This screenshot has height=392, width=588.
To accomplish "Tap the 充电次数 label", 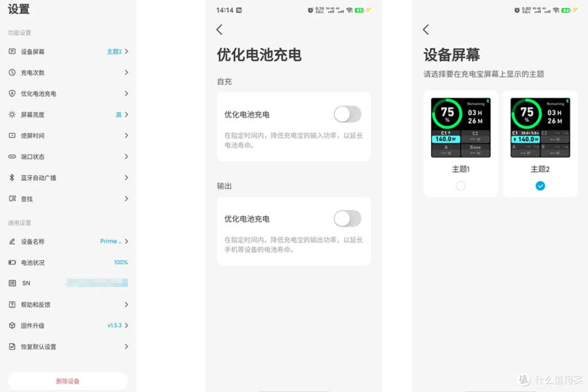I will pos(33,73).
